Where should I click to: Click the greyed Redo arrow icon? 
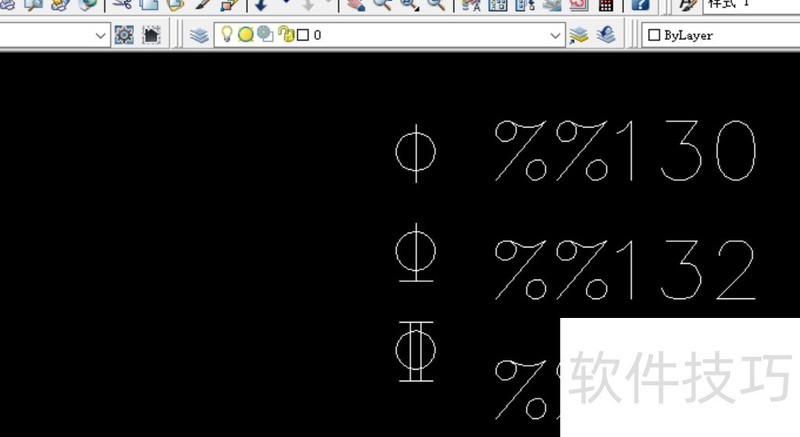309,5
